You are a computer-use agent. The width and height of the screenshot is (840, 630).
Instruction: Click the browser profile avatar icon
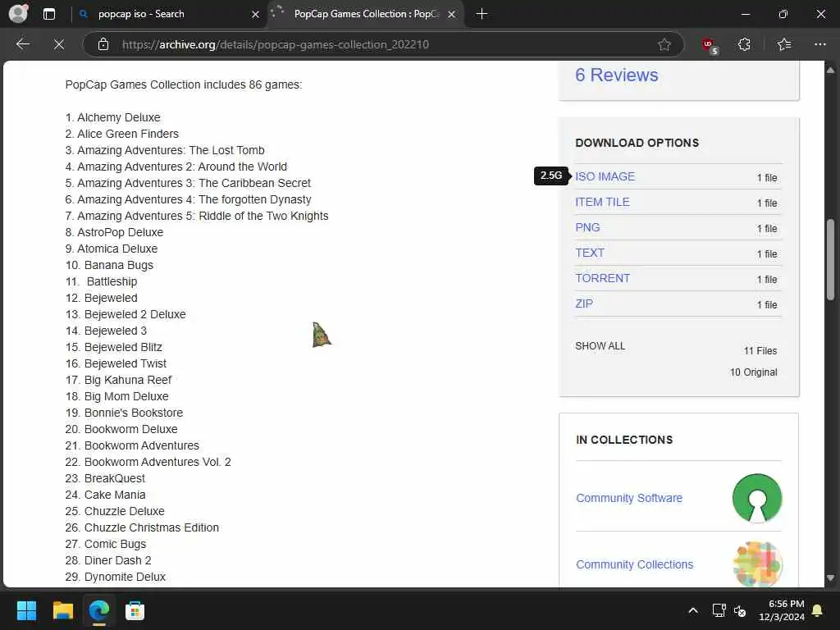[x=19, y=14]
